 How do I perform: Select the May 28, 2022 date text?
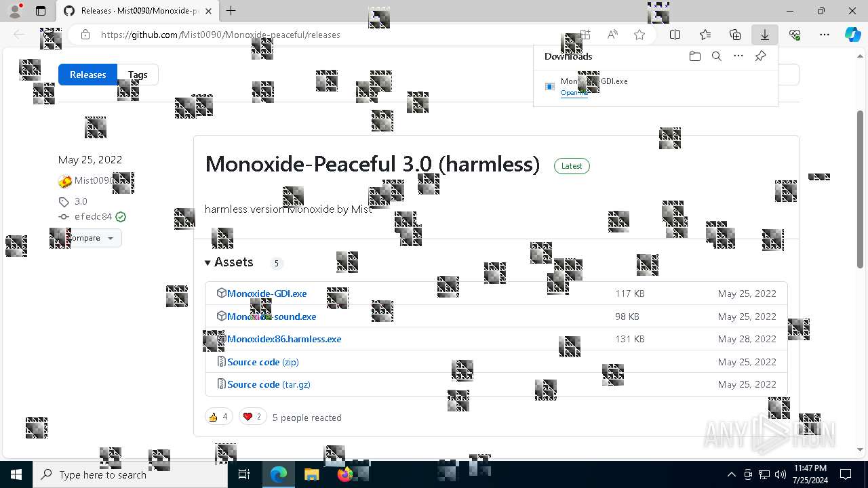coord(747,339)
